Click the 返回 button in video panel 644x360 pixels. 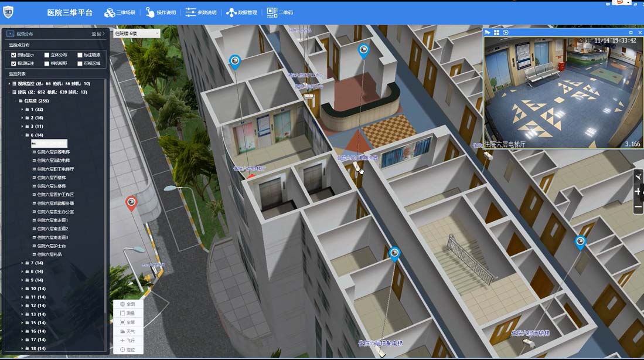click(98, 33)
